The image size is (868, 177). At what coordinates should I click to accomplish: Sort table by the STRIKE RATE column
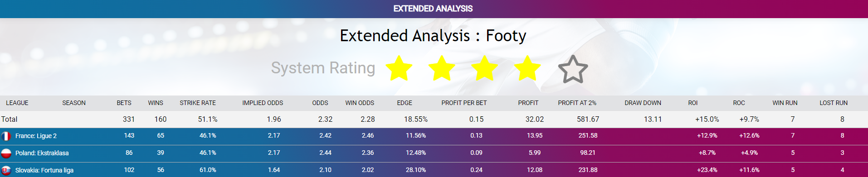198,103
